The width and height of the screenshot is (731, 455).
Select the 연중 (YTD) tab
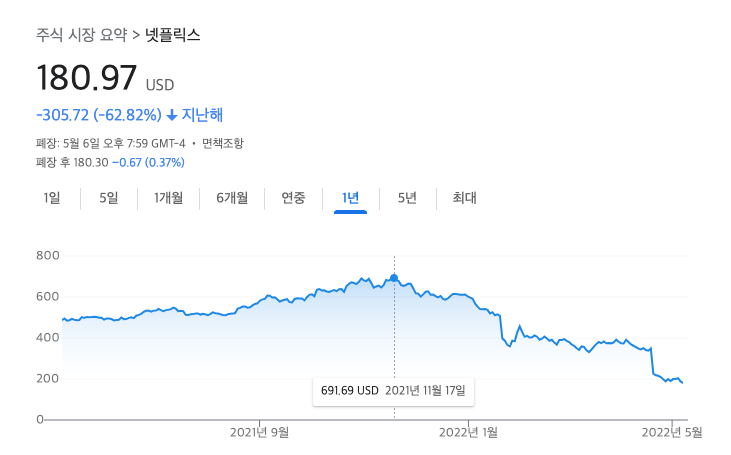click(293, 198)
